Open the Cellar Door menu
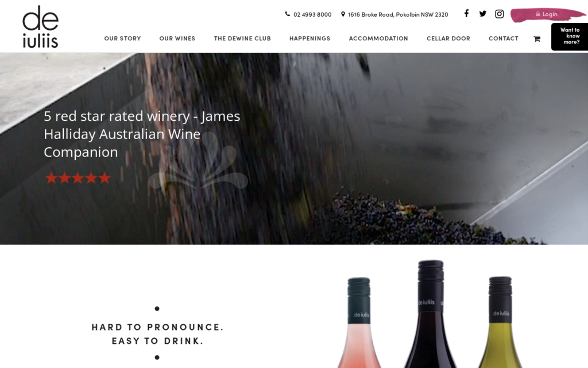Viewport: 588px width, 368px height. click(448, 39)
